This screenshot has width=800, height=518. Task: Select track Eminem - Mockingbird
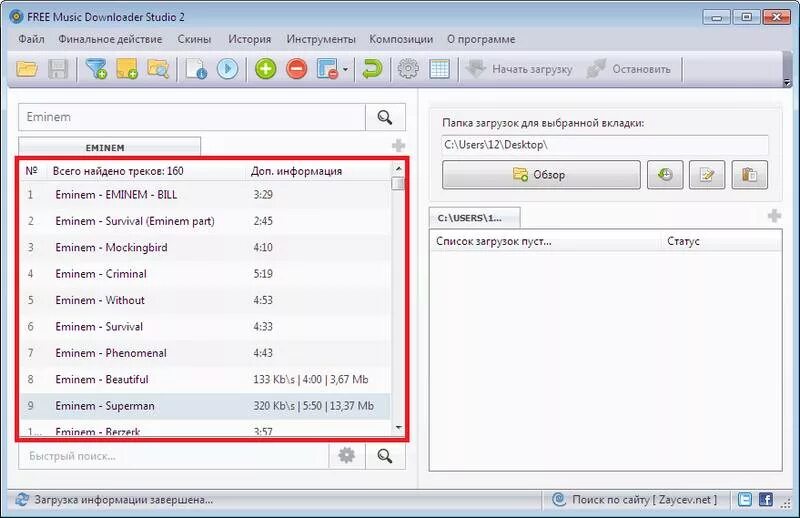pos(205,248)
